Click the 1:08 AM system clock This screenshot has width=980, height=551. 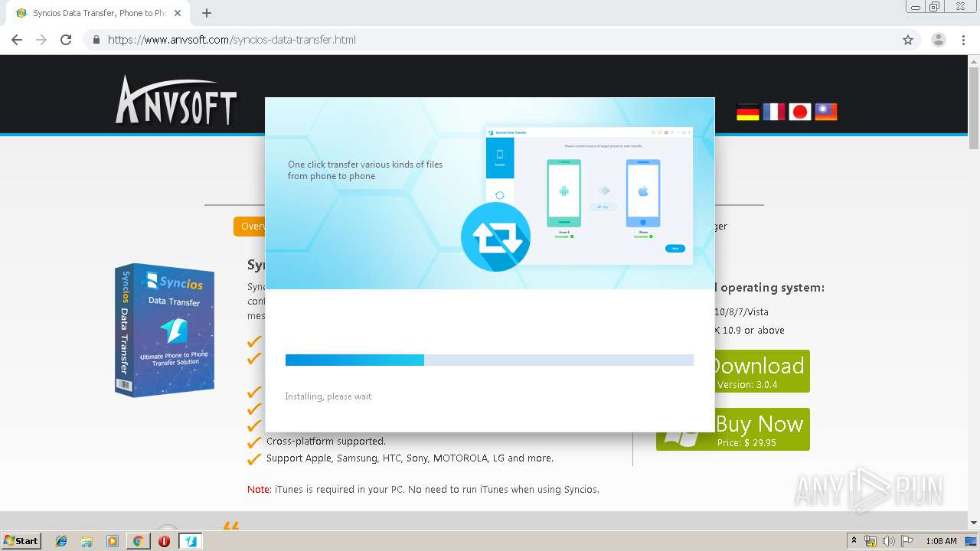[x=941, y=541]
